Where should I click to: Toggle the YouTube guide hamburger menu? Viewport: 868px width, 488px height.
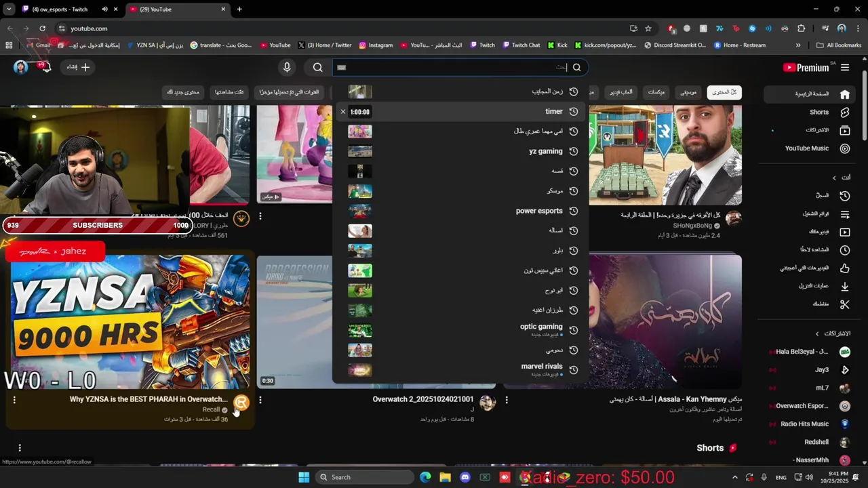tap(845, 67)
